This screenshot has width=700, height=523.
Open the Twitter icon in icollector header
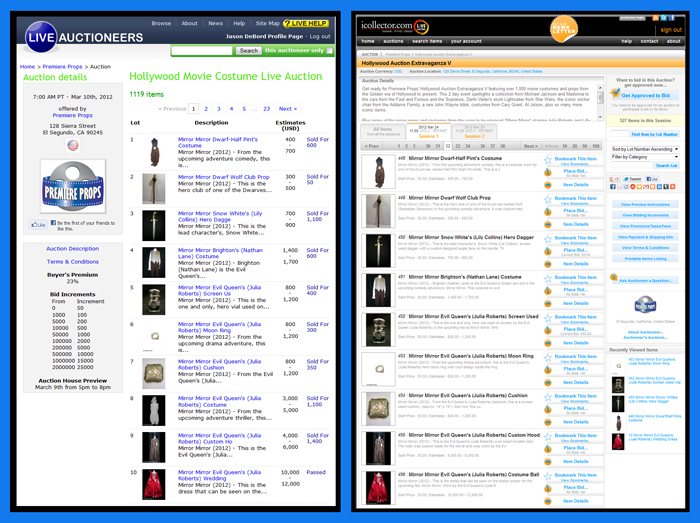[x=663, y=18]
